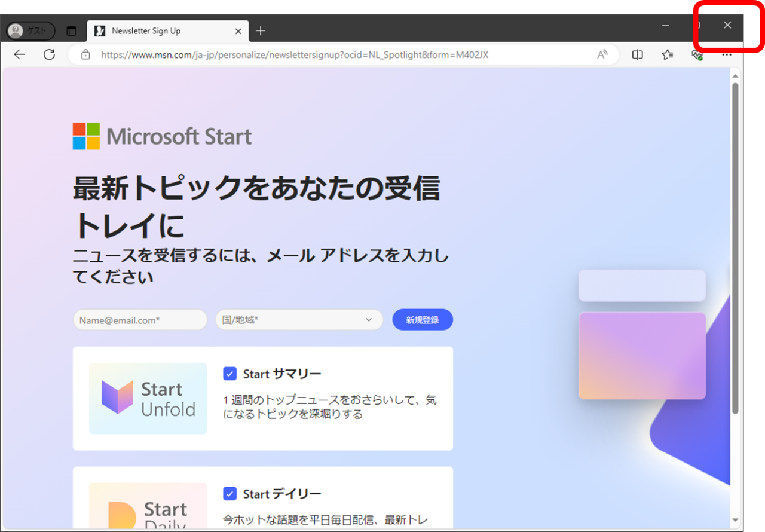Open Browser essentials heart icon
The width and height of the screenshot is (765, 532).
point(697,54)
